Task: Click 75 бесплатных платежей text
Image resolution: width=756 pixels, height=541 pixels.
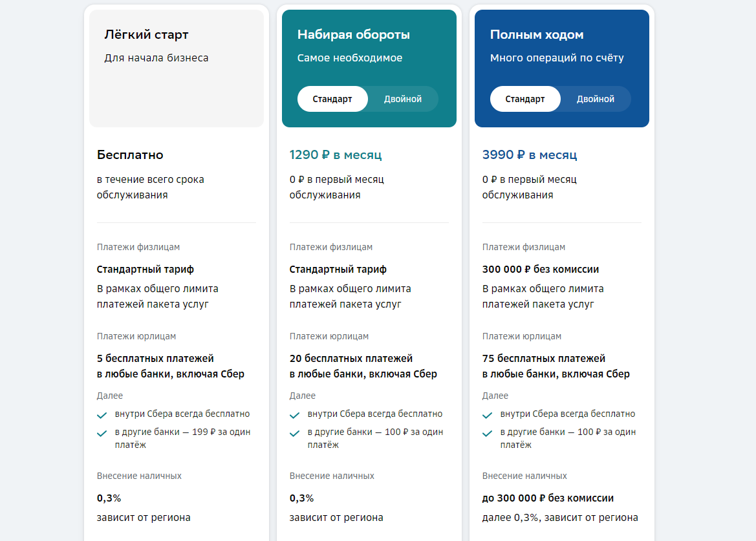Action: (x=543, y=358)
